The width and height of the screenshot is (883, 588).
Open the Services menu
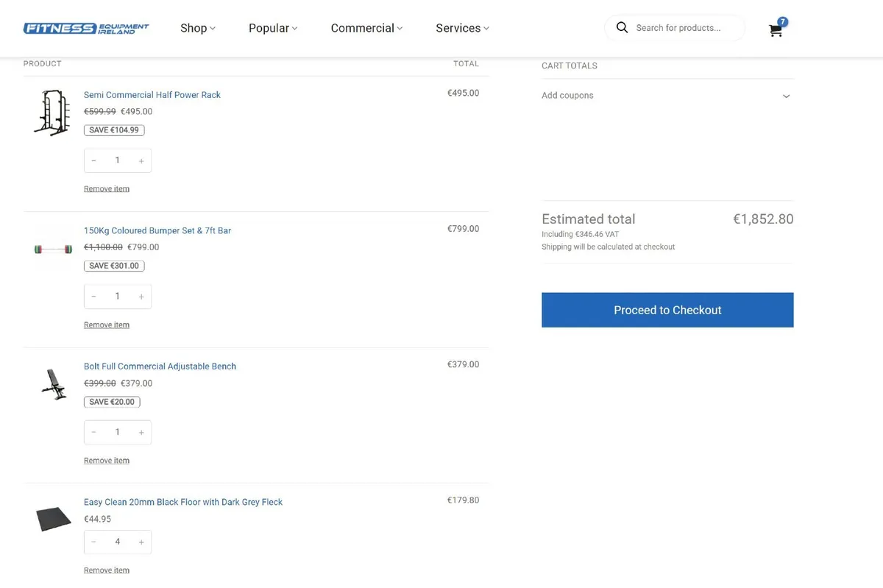coord(461,28)
